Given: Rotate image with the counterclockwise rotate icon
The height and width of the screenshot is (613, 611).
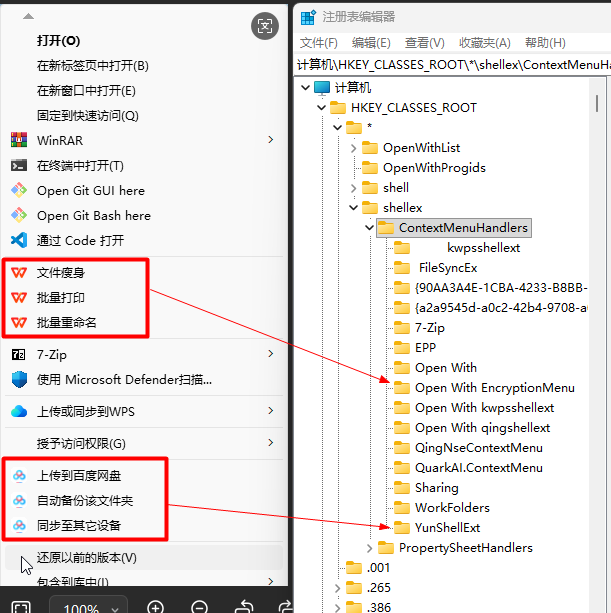Looking at the screenshot, I should tap(245, 607).
